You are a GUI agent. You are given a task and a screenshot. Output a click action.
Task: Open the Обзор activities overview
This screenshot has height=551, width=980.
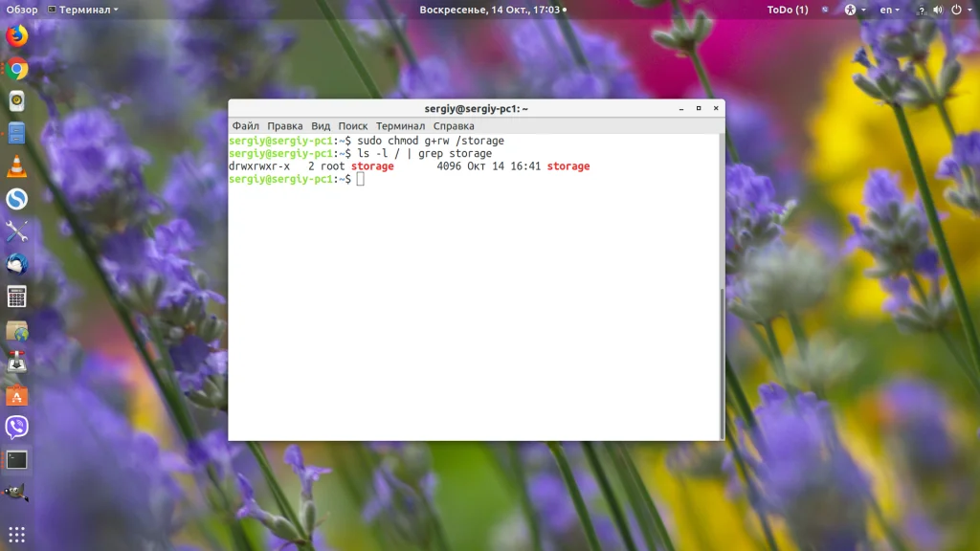click(22, 10)
